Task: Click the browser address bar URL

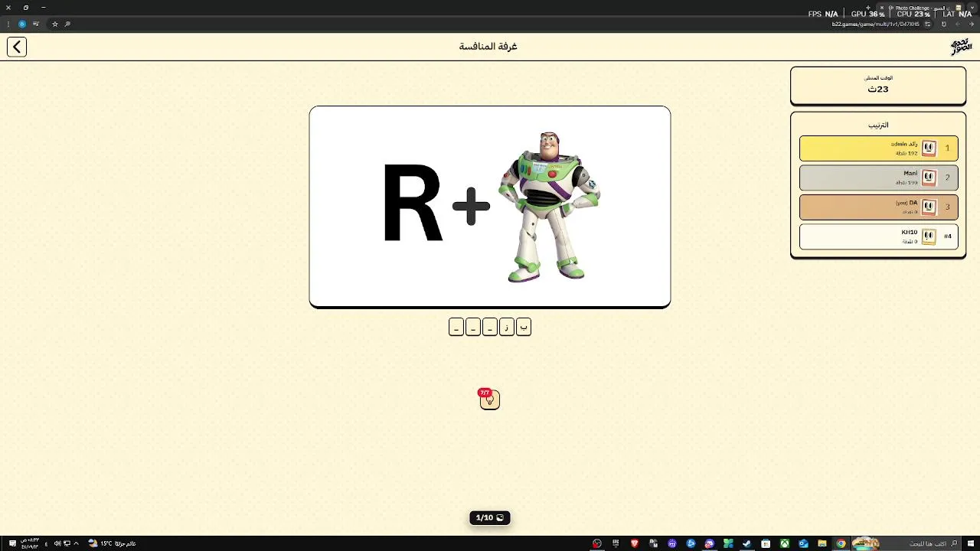Action: (876, 24)
